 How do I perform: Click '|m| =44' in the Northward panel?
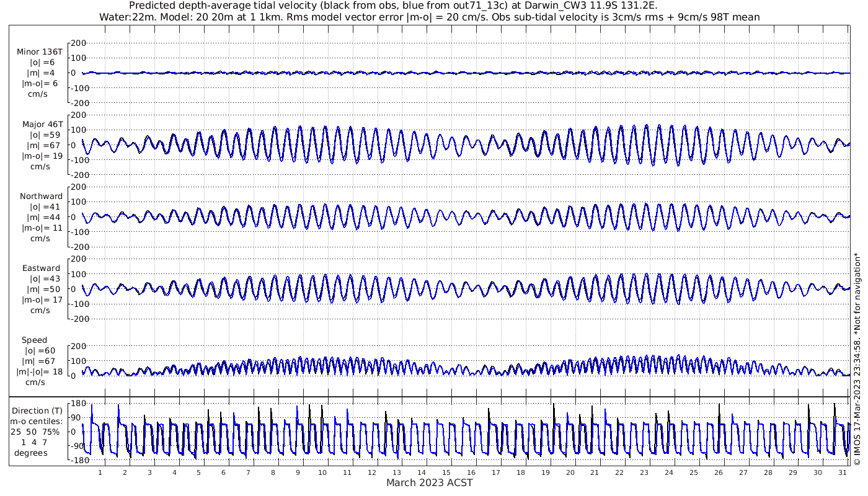tap(42, 218)
